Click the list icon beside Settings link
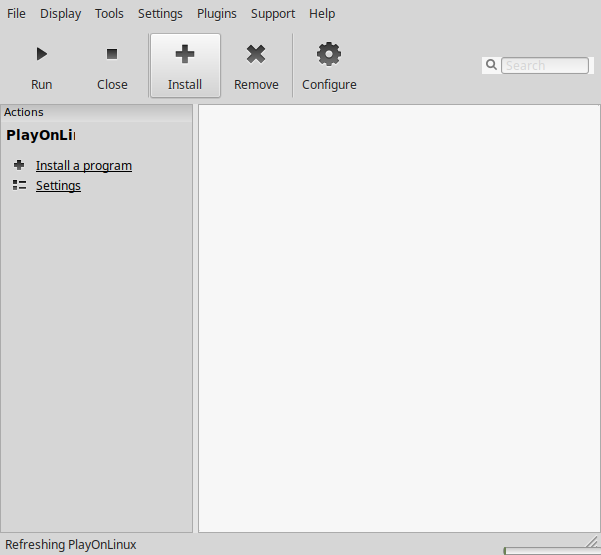This screenshot has height=555, width=601. 19,185
